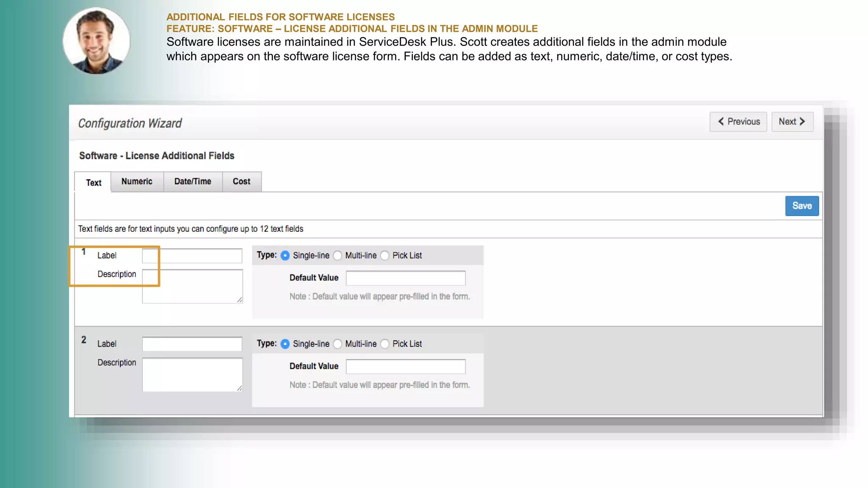This screenshot has width=868, height=488.
Task: Choose Pick List type for field 2
Action: (x=385, y=344)
